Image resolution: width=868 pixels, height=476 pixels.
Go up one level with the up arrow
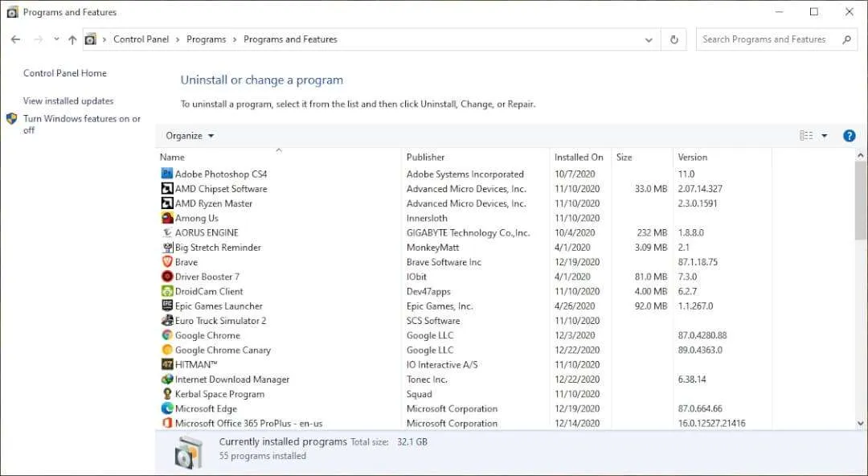point(72,39)
